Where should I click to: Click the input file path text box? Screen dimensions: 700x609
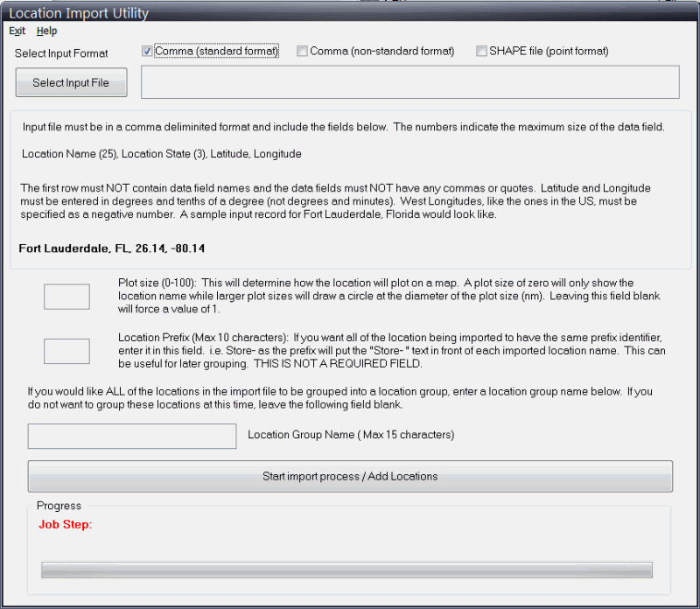point(409,82)
